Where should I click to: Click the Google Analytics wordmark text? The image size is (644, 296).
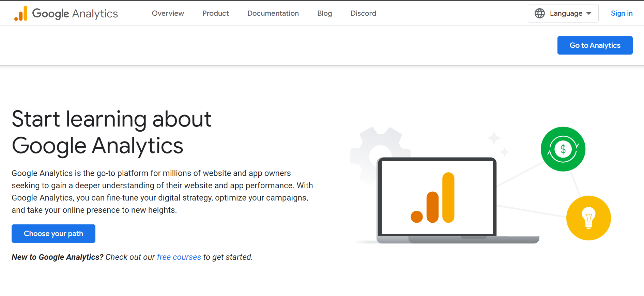(75, 14)
